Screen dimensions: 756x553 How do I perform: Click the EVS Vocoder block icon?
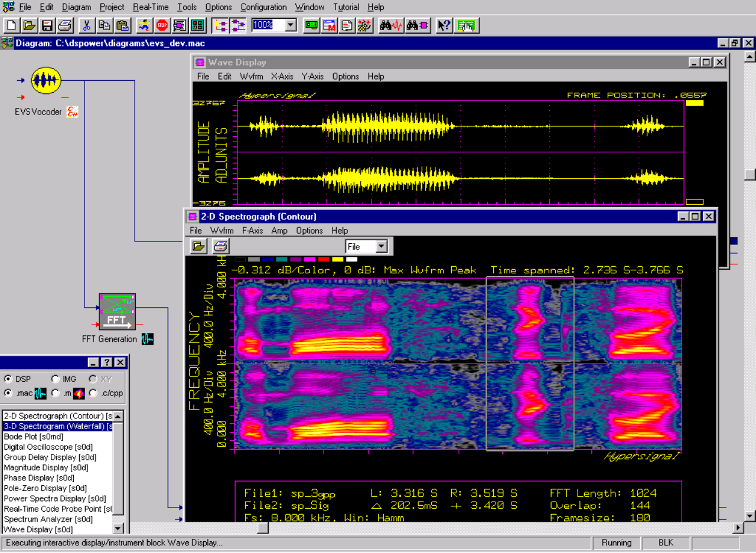point(46,81)
